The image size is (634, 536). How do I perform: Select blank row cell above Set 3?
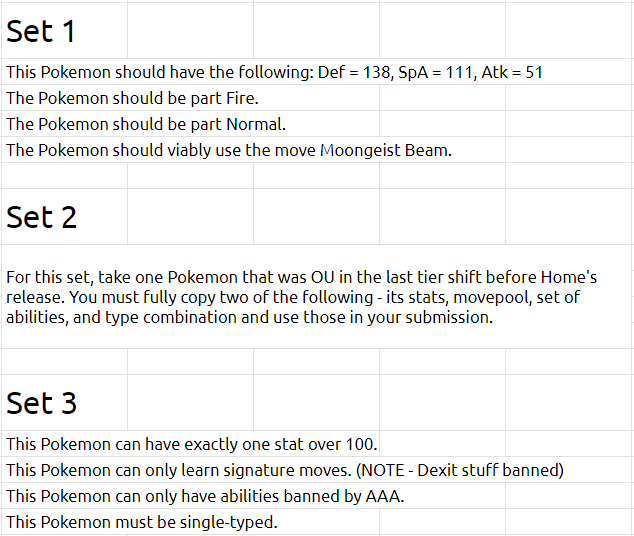[x=64, y=362]
